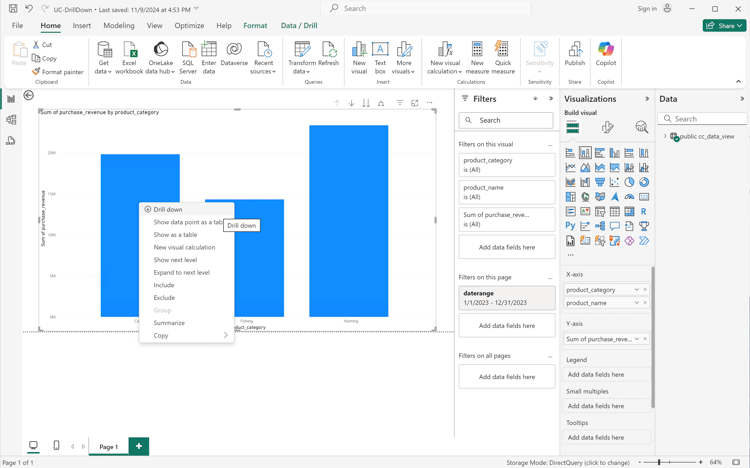Select the stacked bar chart visual icon
This screenshot has height=468, width=750.
(x=570, y=153)
